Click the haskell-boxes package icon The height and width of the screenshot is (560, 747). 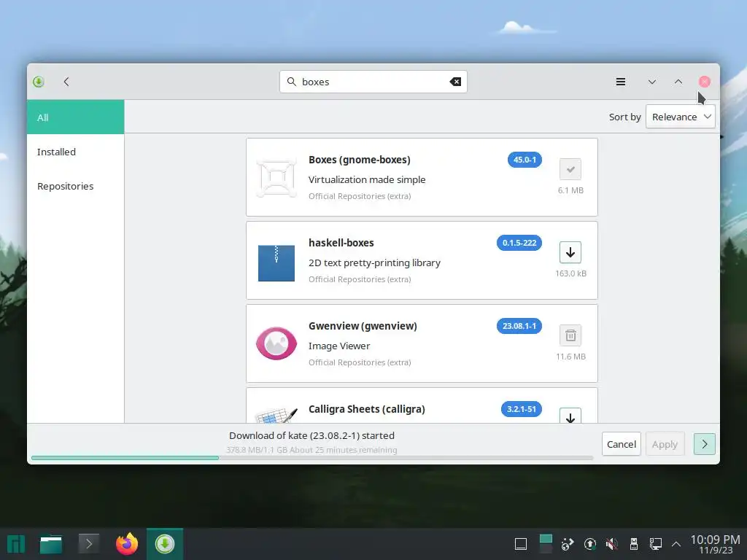pyautogui.click(x=276, y=262)
